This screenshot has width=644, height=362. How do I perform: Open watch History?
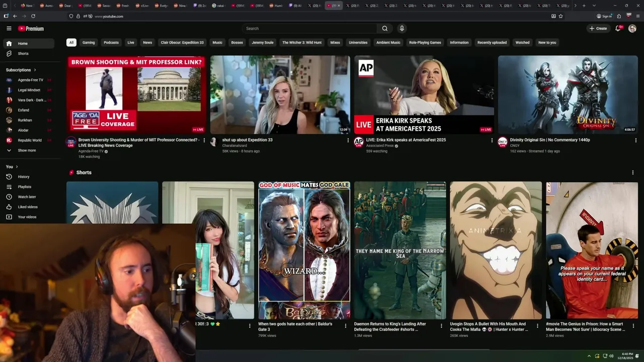(x=29, y=176)
